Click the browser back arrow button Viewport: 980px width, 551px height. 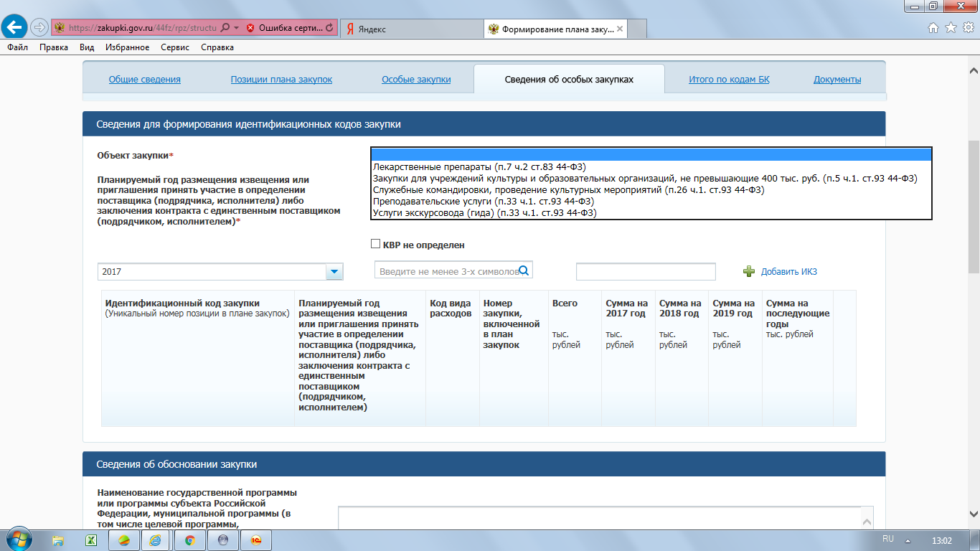tap(15, 28)
